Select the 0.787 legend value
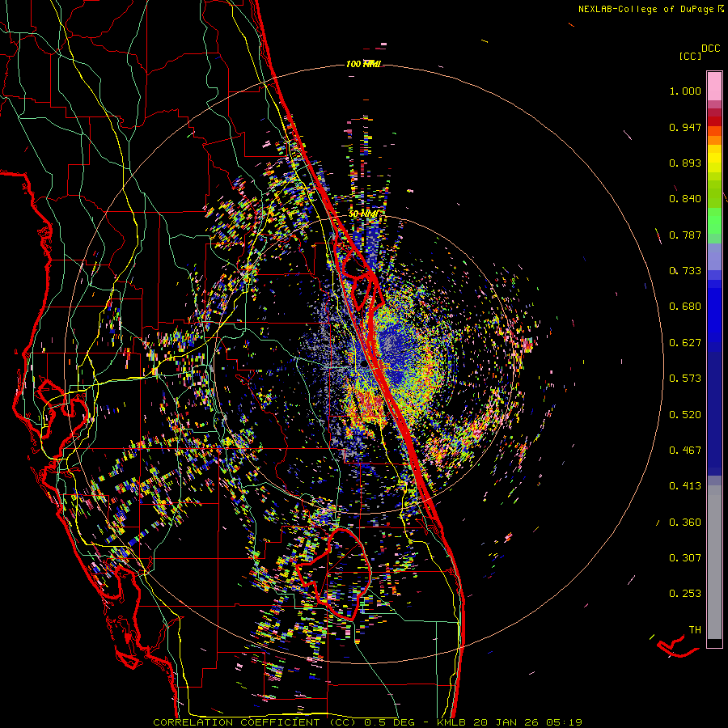Viewport: 728px width, 728px height. pyautogui.click(x=685, y=235)
